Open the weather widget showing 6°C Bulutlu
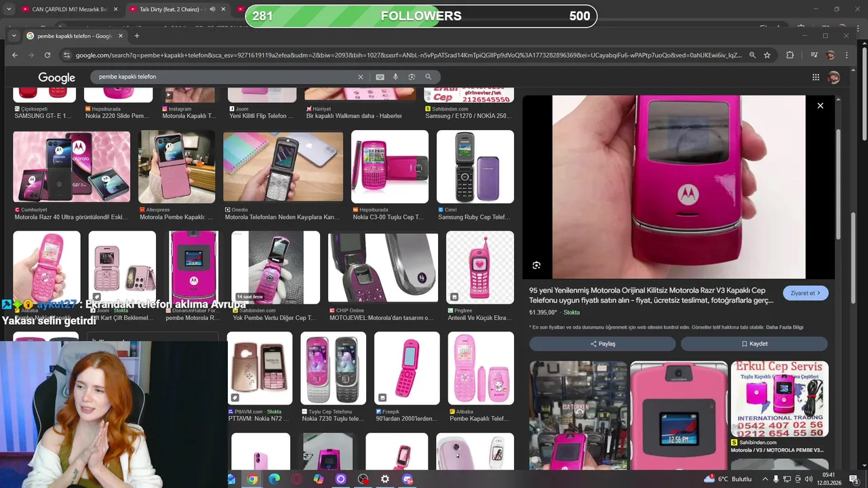The height and width of the screenshot is (488, 868). coord(728,479)
